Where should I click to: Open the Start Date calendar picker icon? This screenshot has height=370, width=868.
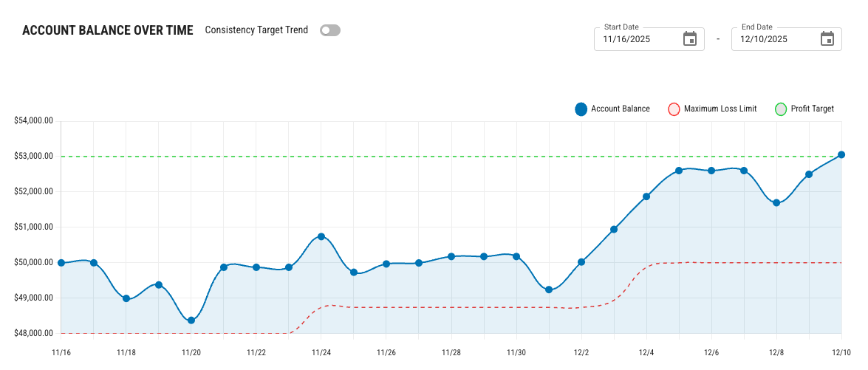[689, 39]
